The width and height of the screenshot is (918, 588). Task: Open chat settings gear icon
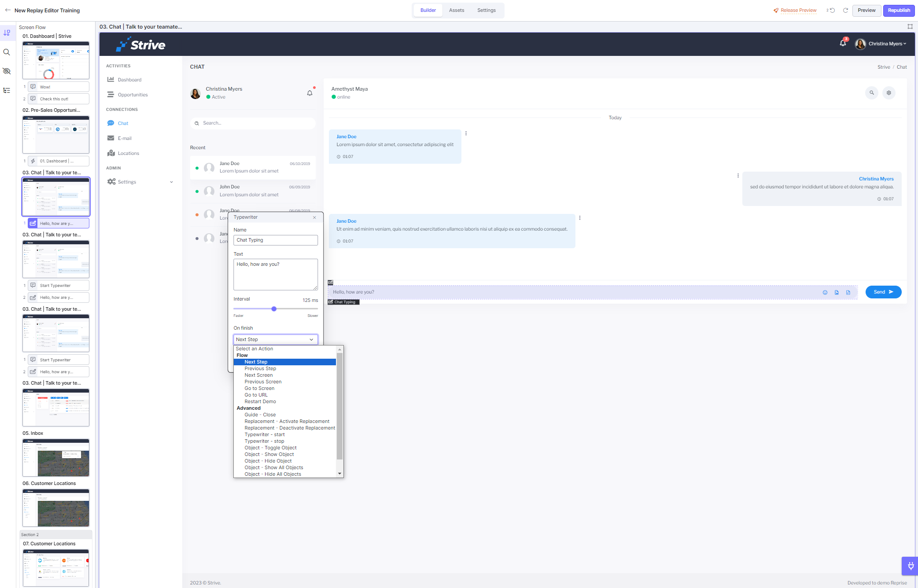point(889,93)
